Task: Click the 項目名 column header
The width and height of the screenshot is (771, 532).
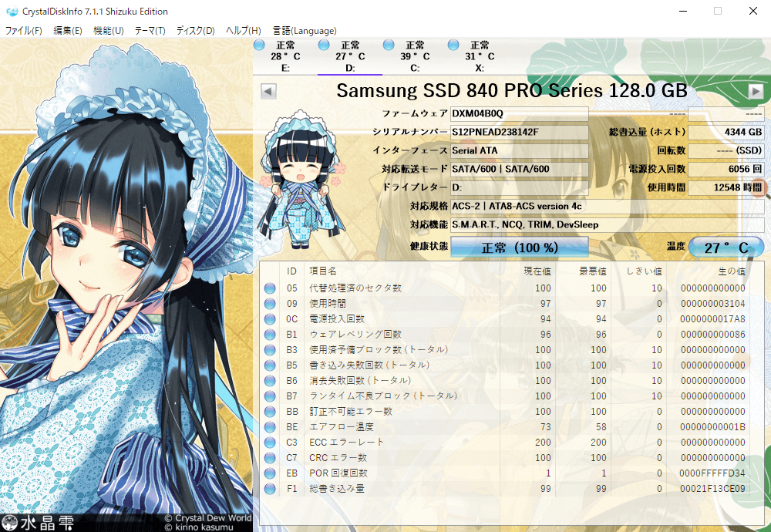Action: pyautogui.click(x=322, y=271)
